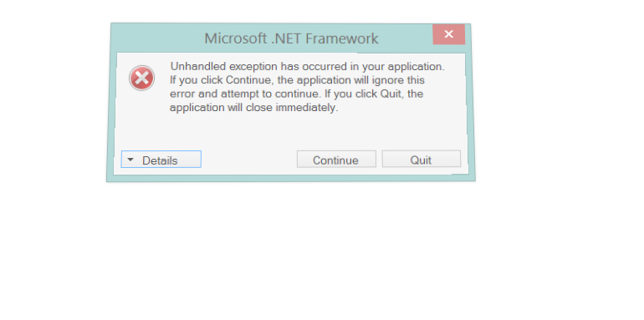Screen dimensions: 644x320
Task: Click the 'Unhandled exception has occurred' line
Action: click(x=307, y=67)
